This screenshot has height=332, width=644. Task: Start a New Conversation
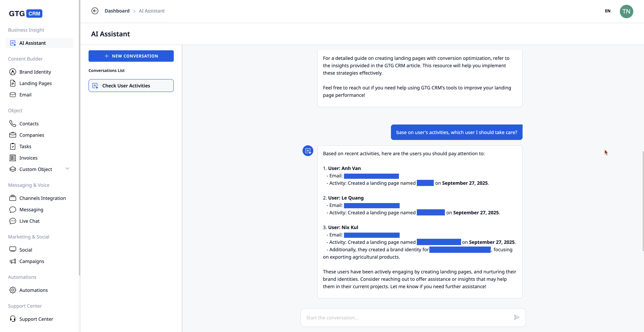click(x=131, y=56)
